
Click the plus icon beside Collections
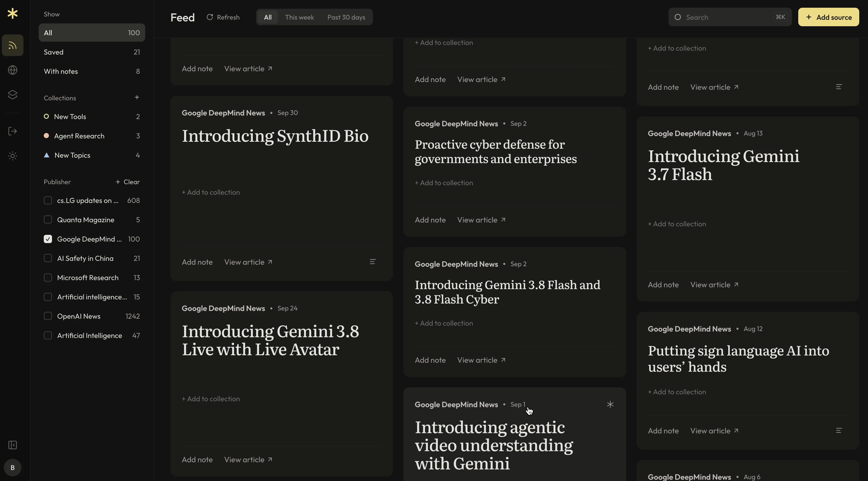click(137, 97)
